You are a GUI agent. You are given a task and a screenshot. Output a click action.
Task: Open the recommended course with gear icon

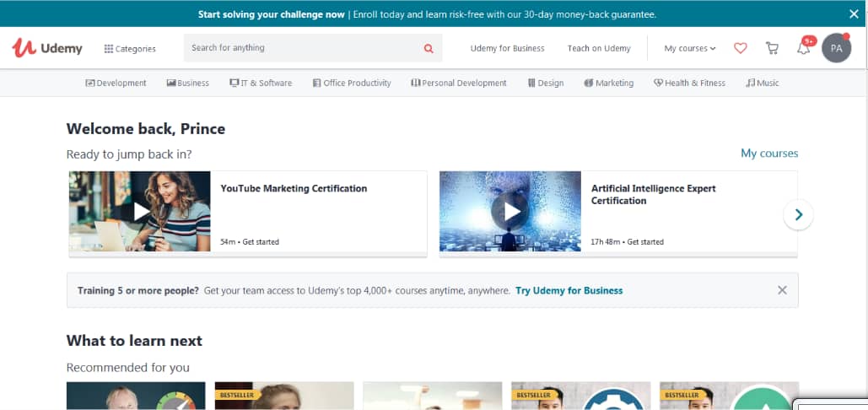580,396
